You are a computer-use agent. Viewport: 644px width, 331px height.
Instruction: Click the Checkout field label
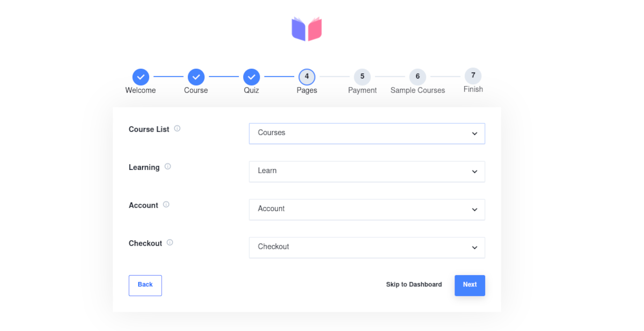point(145,243)
